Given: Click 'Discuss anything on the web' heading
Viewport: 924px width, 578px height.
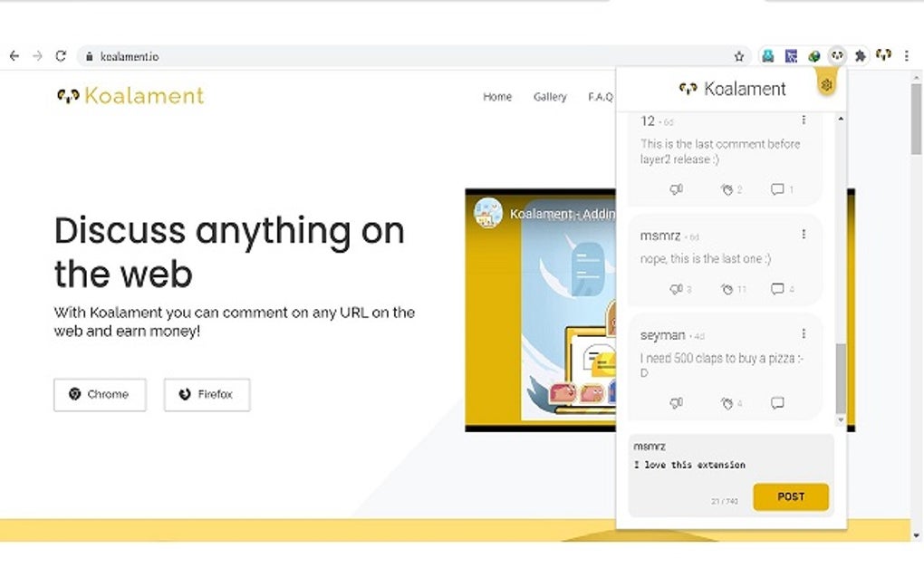Looking at the screenshot, I should tap(229, 252).
